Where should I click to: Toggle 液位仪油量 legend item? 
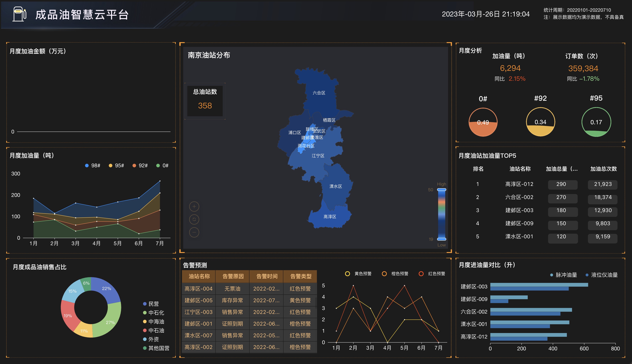coord(602,275)
